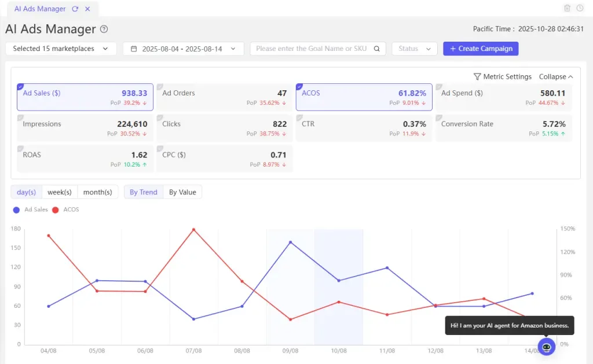Toggle the Ad Spend metric card
593x364 pixels.
point(504,97)
